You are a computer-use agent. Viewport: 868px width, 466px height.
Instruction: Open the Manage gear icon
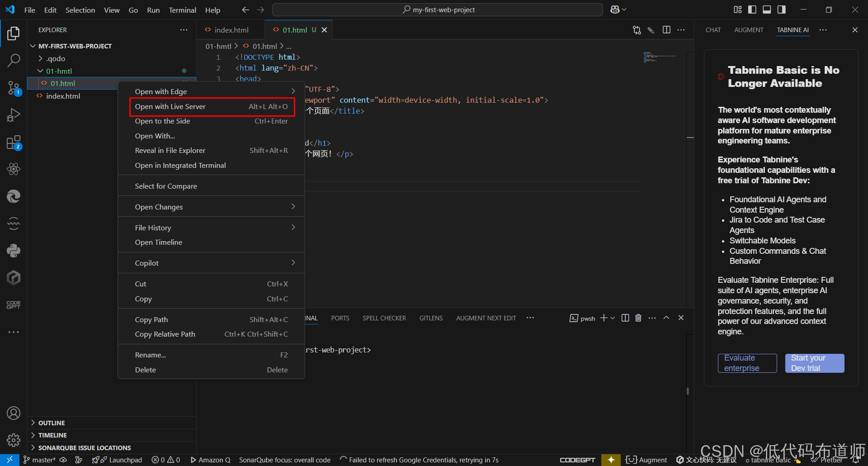pos(14,440)
